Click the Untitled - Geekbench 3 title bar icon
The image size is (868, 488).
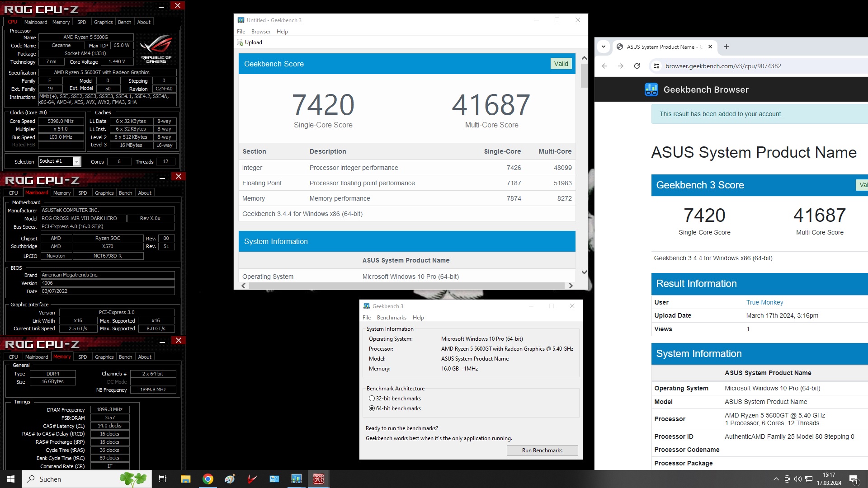pyautogui.click(x=241, y=20)
